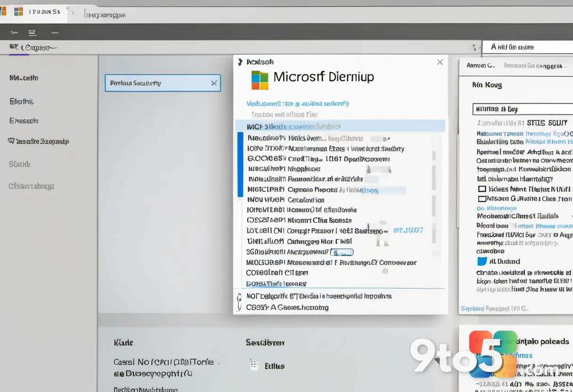Click the Windows logo icon in the top tab

18,12
